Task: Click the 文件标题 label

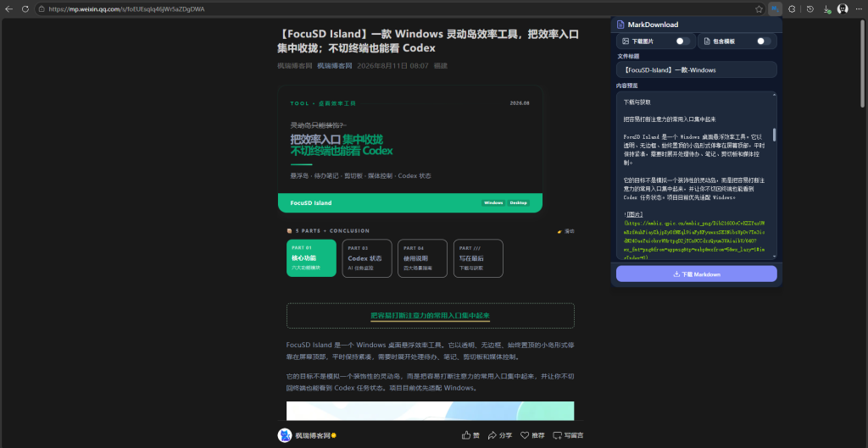Action: click(628, 56)
